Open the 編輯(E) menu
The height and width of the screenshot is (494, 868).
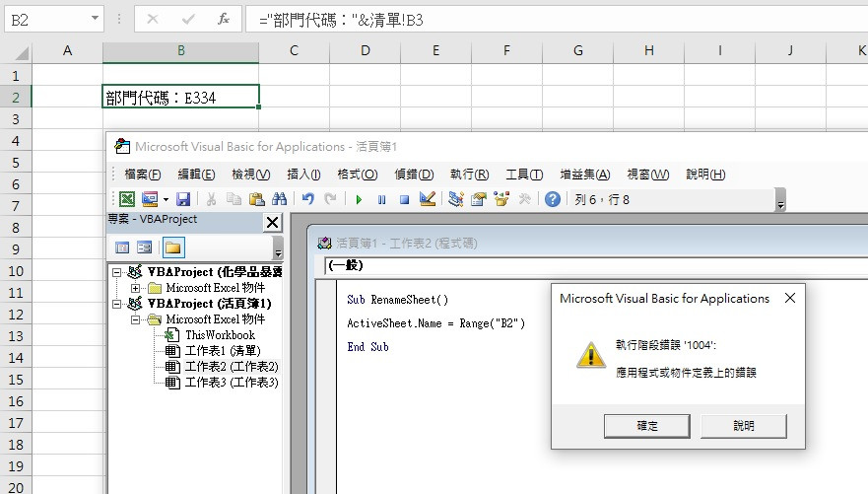(196, 175)
